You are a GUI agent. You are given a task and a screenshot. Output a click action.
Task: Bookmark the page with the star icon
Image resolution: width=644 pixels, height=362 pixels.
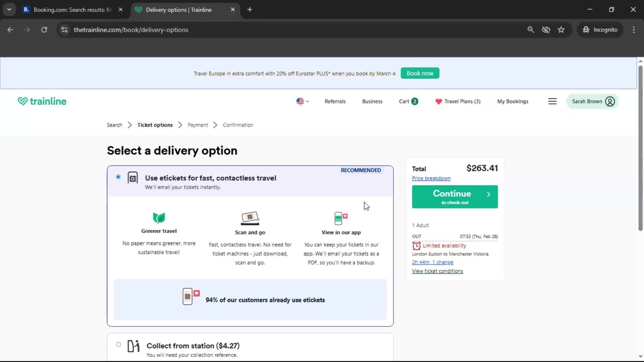[x=561, y=29]
